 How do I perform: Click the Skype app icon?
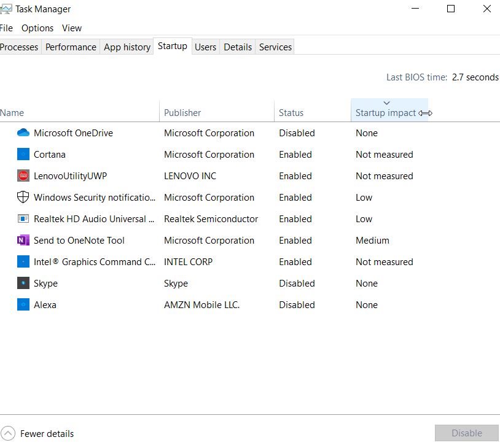click(x=23, y=283)
